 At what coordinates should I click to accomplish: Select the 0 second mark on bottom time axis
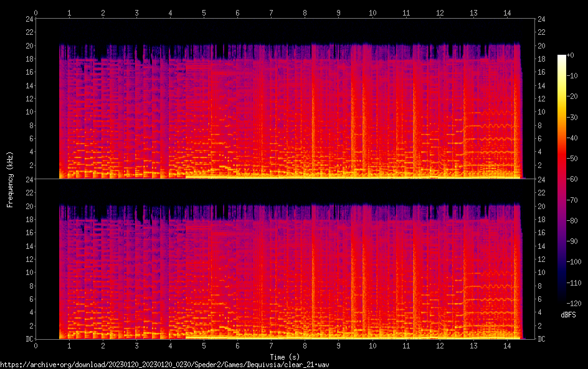pos(36,345)
